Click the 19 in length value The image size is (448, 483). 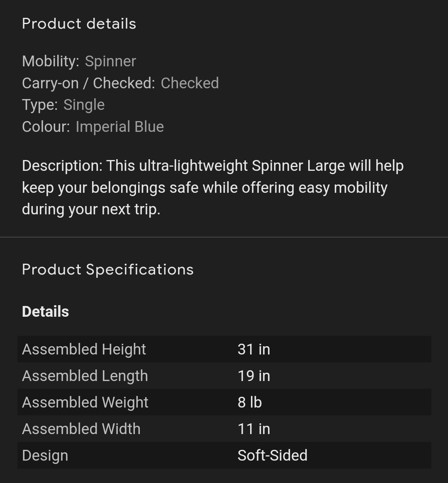pos(253,376)
